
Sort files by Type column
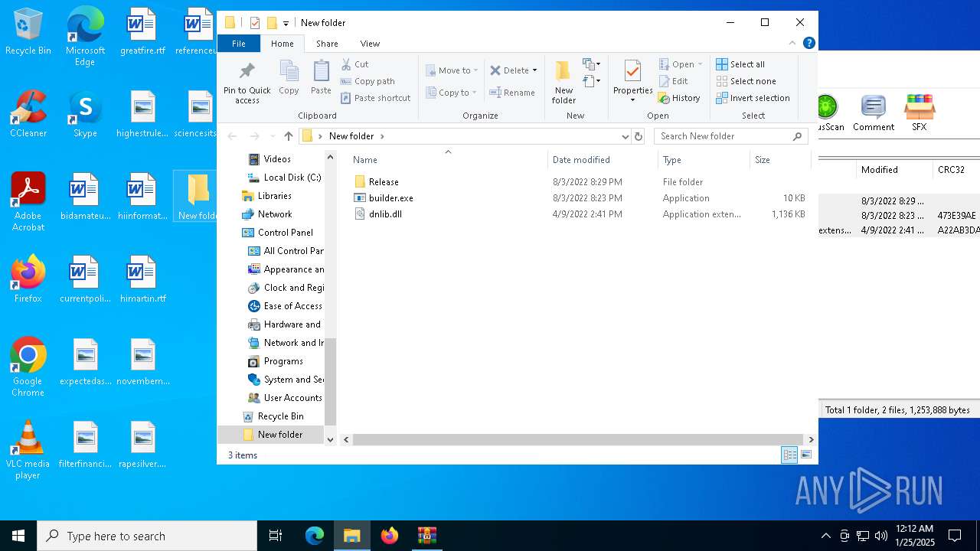point(704,159)
